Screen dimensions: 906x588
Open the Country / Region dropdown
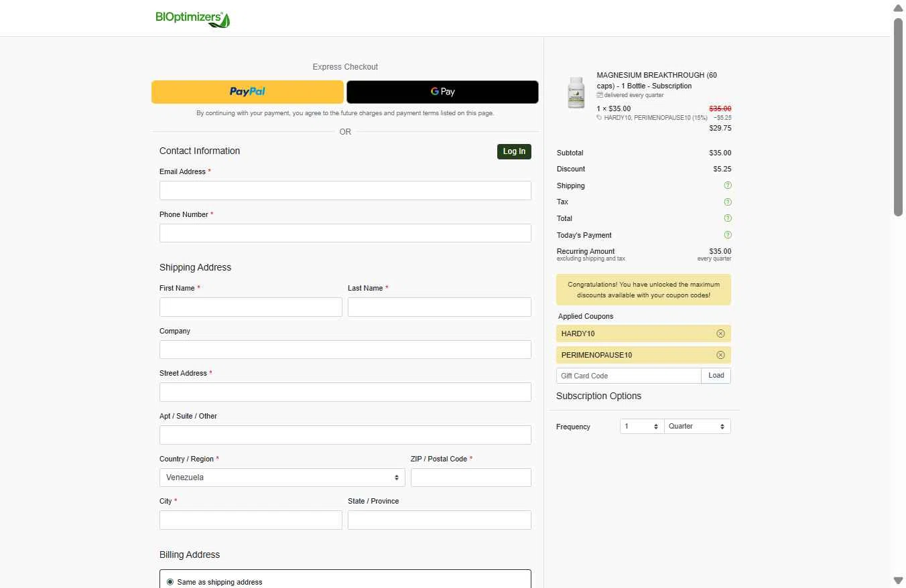coord(282,477)
